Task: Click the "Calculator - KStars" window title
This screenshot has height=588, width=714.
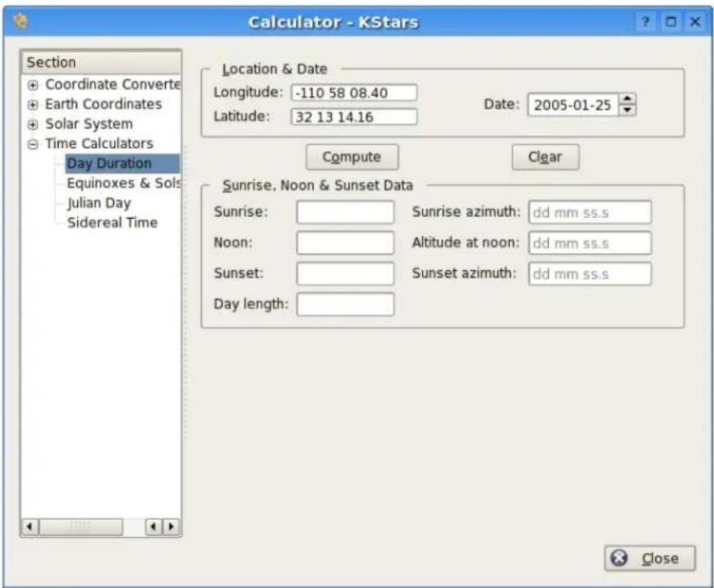Action: pos(333,22)
